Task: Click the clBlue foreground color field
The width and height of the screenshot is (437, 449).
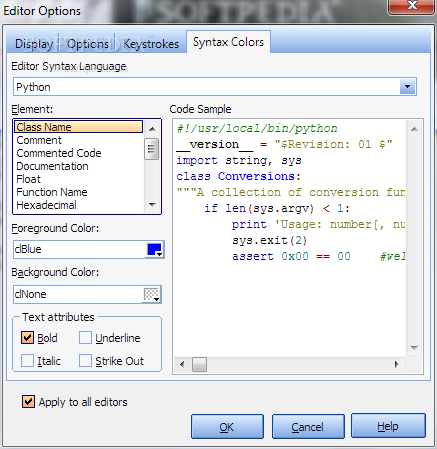Action: pos(89,249)
